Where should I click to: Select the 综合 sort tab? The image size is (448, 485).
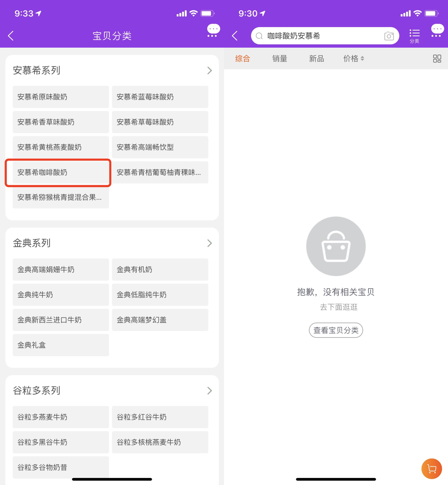(242, 58)
